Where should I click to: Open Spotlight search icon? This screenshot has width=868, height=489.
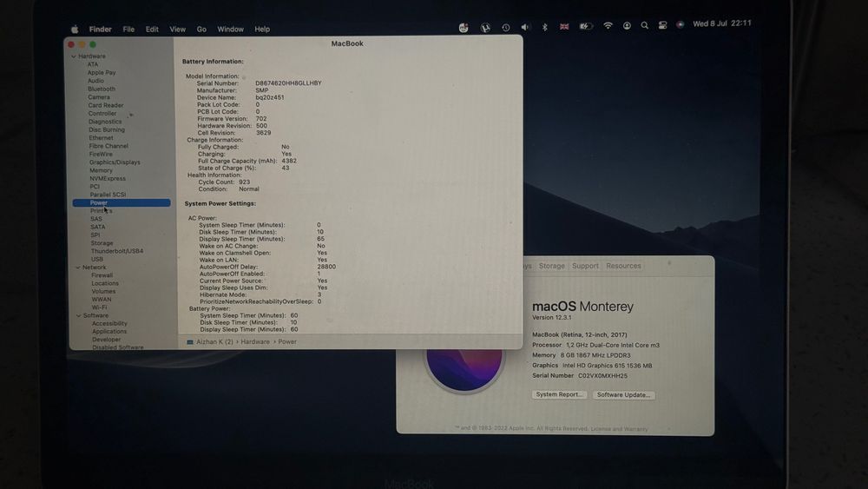644,25
